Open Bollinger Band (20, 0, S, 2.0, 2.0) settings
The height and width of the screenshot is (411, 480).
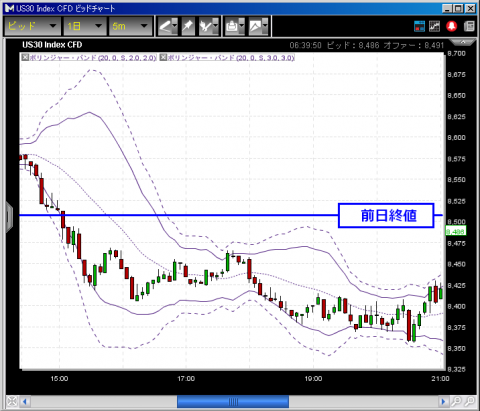click(x=93, y=58)
